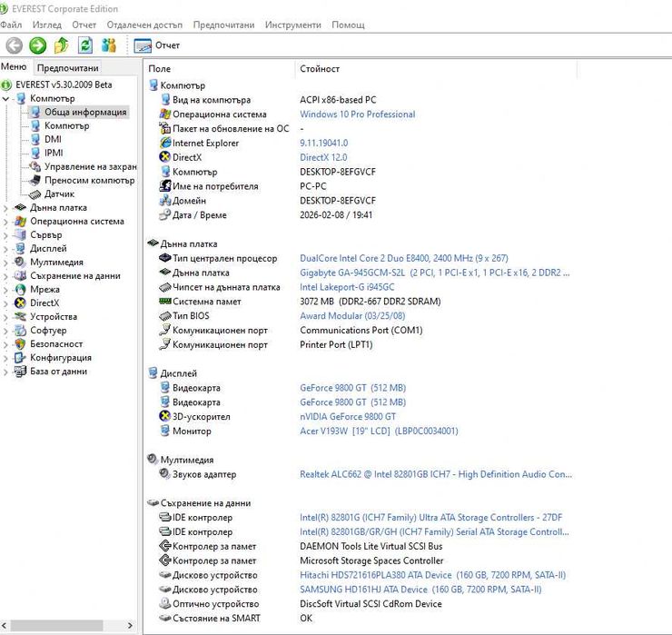Collapse the Компютър tree node
The image size is (672, 635).
pos(5,99)
